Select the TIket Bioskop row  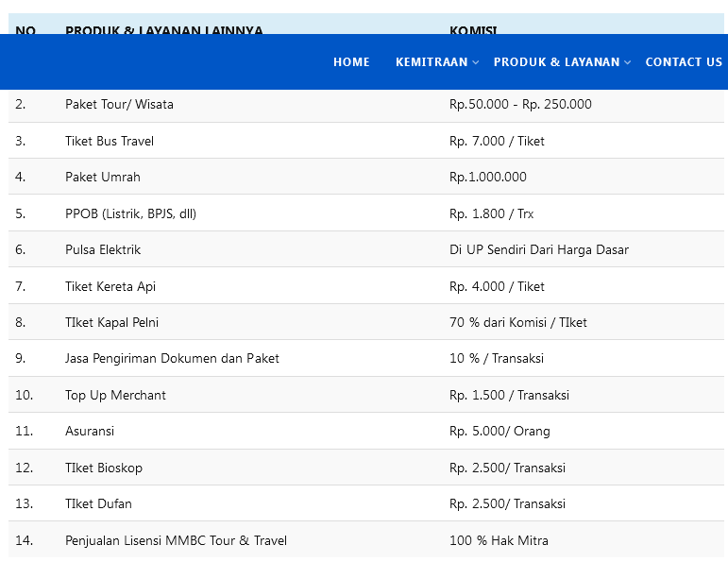(104, 468)
